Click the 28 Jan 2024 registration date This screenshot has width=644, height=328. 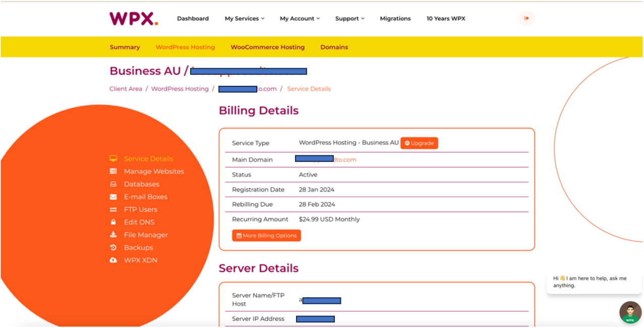click(x=317, y=190)
